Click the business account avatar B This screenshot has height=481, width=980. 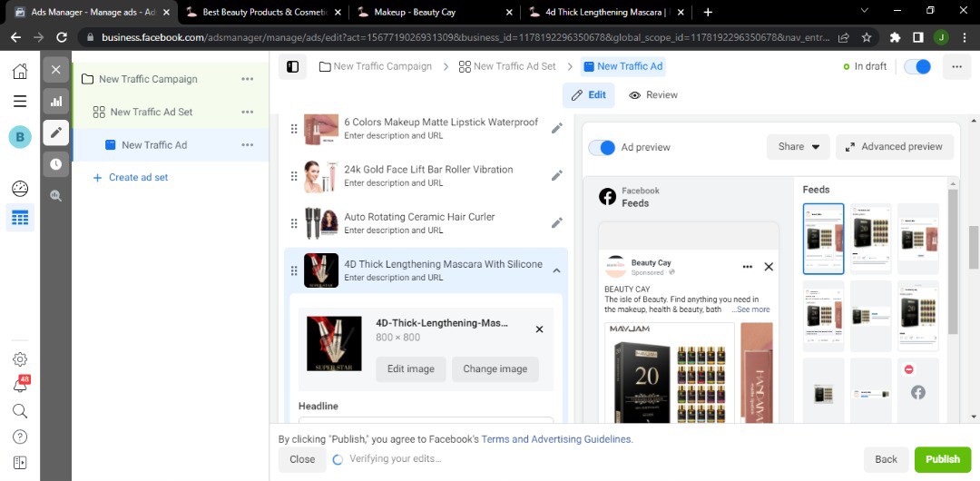[x=20, y=137]
